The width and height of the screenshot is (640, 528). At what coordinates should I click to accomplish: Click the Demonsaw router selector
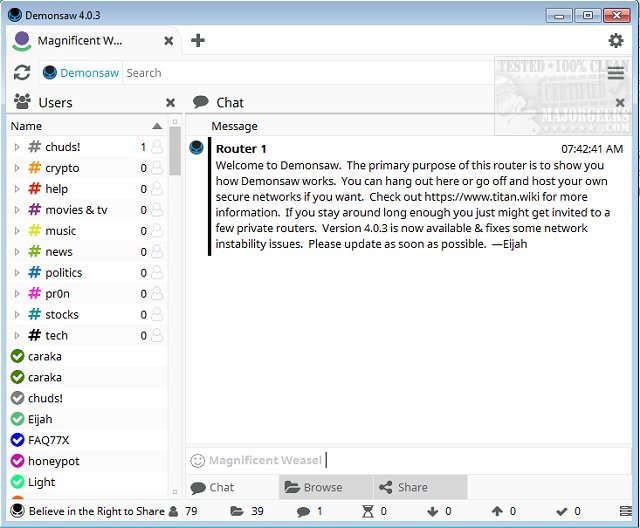pyautogui.click(x=81, y=73)
